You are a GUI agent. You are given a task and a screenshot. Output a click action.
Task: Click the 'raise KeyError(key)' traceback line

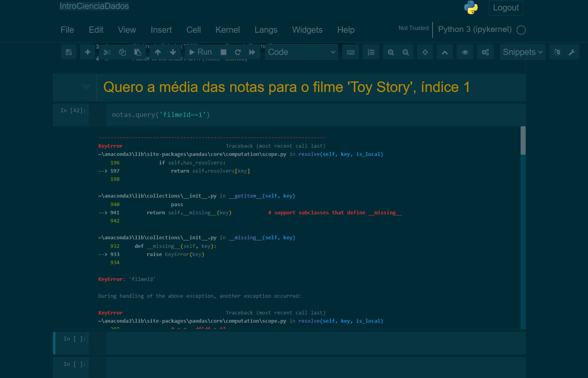175,254
